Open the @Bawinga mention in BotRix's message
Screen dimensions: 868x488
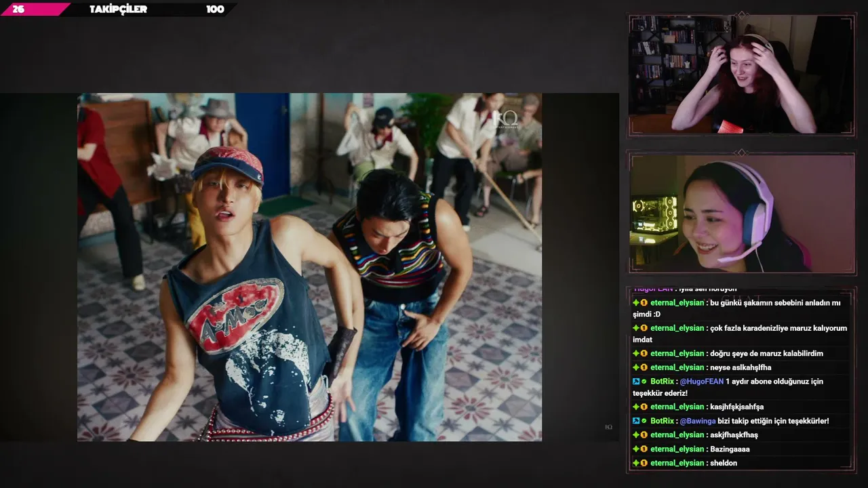point(698,421)
